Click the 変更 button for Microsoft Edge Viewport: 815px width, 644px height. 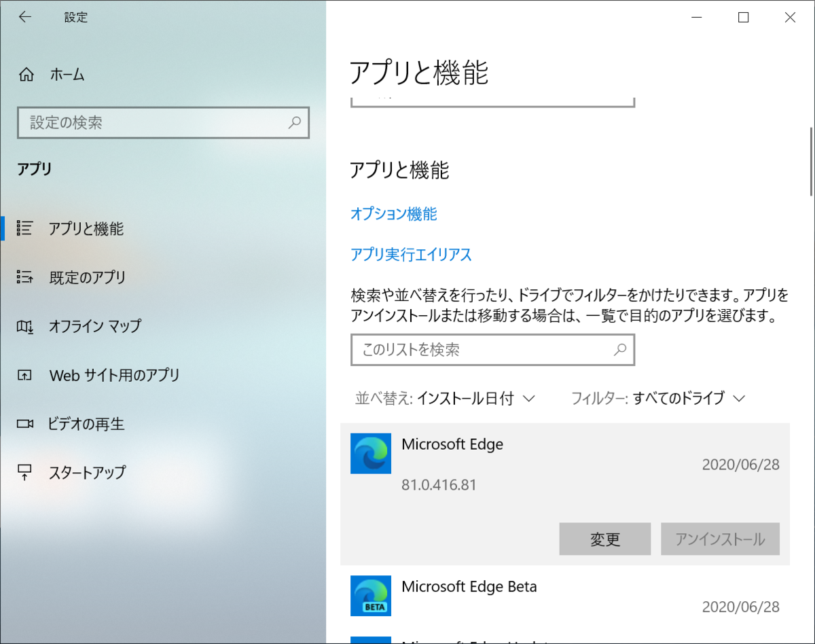(605, 539)
